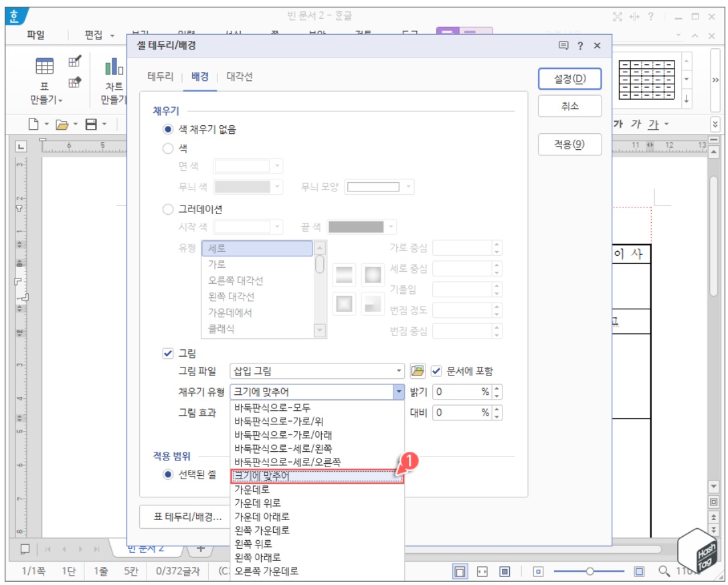Image resolution: width=728 pixels, height=585 pixels.
Task: Expand the underline style dropdown arrow
Action: 666,124
